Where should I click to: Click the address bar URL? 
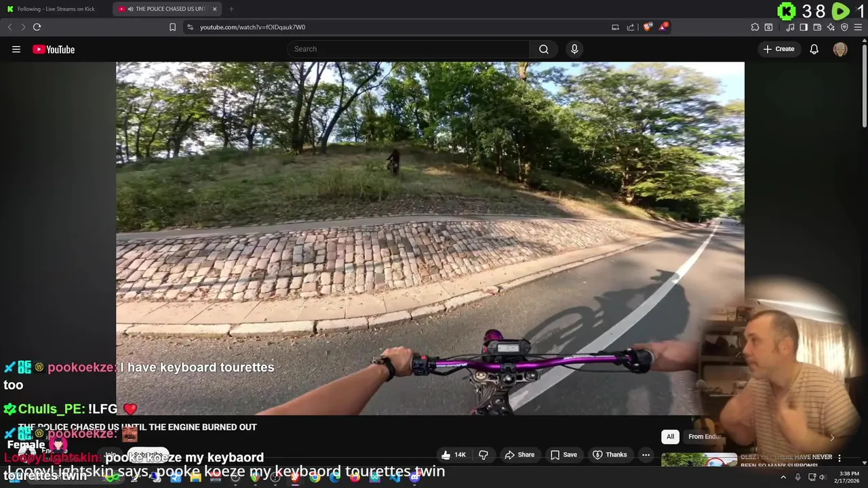[252, 27]
